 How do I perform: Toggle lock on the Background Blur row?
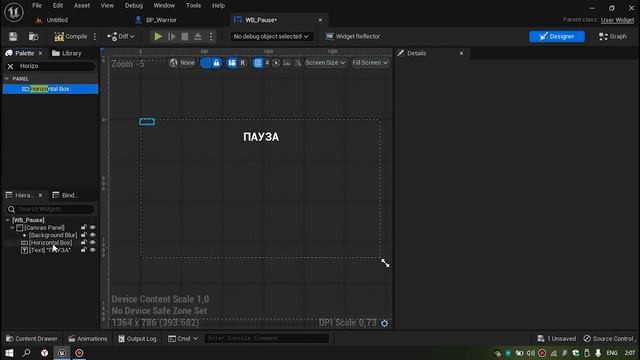pyautogui.click(x=84, y=235)
